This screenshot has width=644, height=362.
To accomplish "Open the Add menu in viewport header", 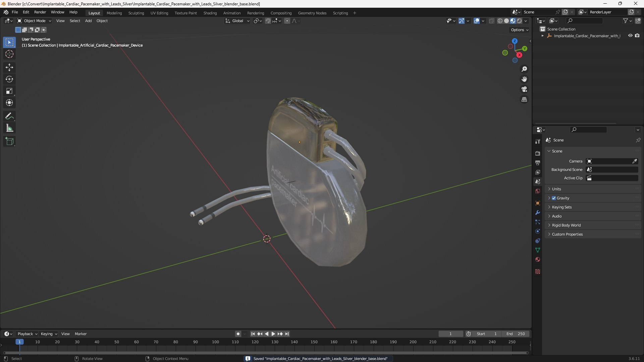I will tap(88, 21).
